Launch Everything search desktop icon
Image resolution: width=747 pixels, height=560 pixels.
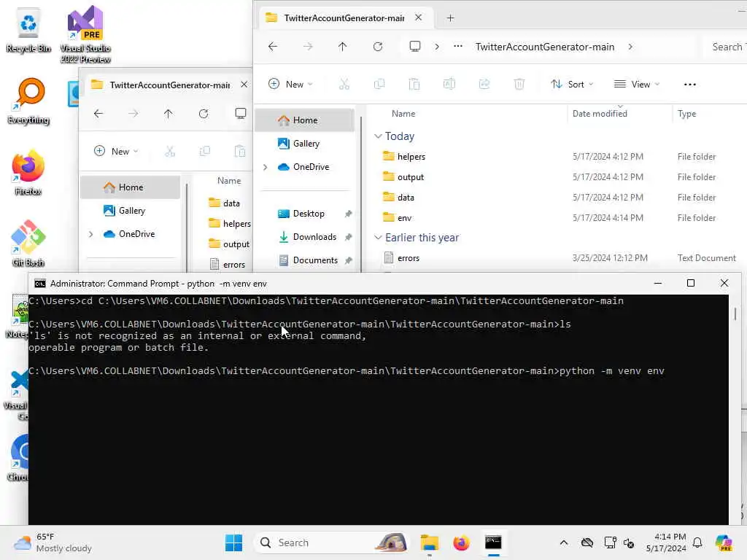[28, 101]
